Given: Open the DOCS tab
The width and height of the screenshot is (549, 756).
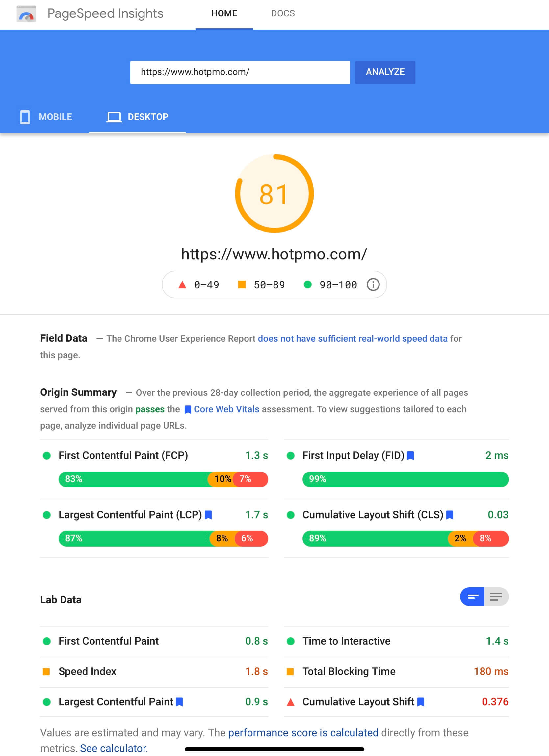Looking at the screenshot, I should click(282, 13).
